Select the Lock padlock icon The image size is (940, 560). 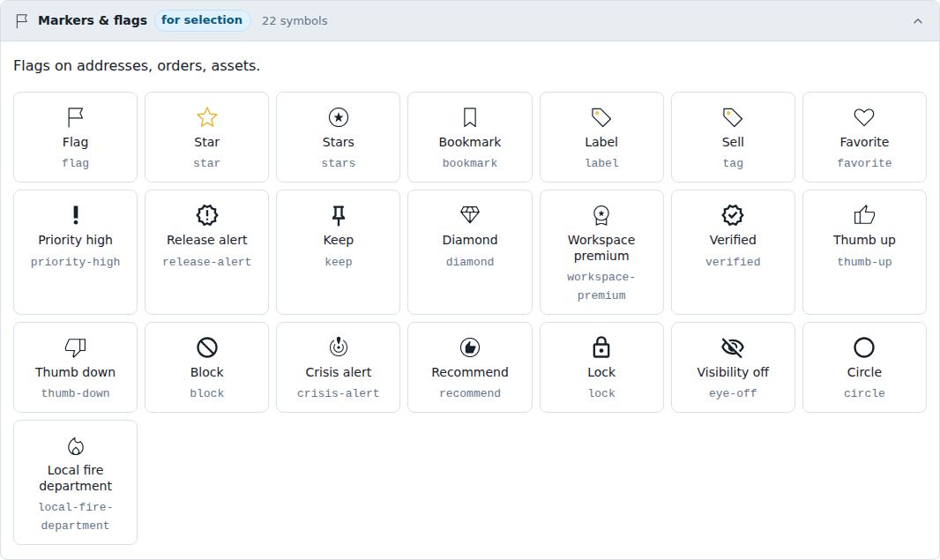(601, 347)
